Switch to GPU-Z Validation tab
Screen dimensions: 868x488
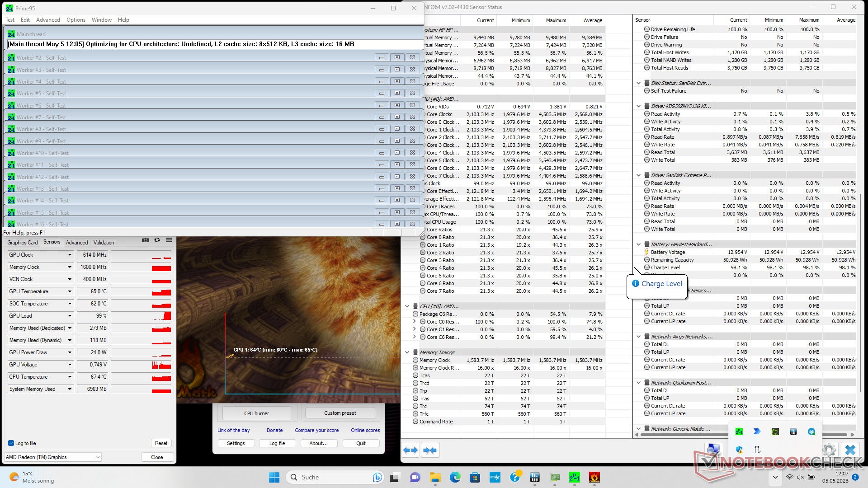coord(104,243)
